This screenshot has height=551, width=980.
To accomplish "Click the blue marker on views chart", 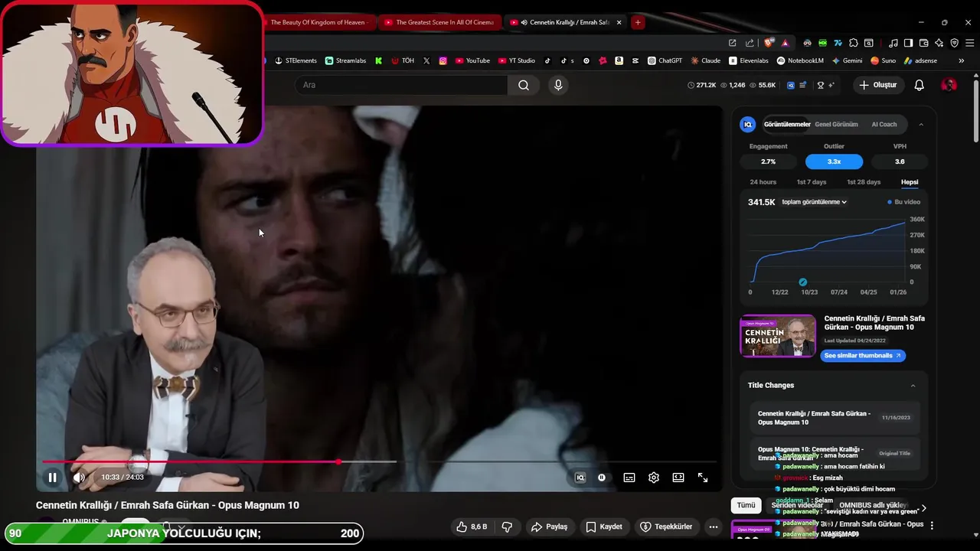I will [802, 282].
